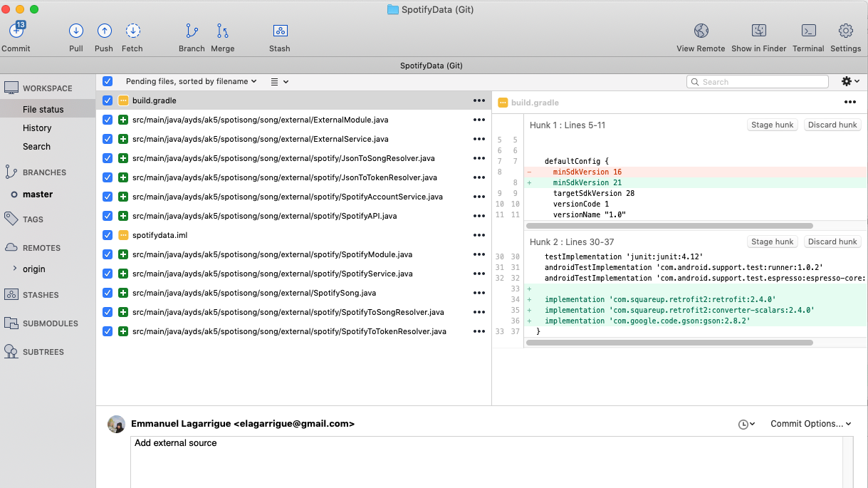The image size is (868, 488).
Task: Click removed line minSdkVersion 16
Action: [x=696, y=172]
